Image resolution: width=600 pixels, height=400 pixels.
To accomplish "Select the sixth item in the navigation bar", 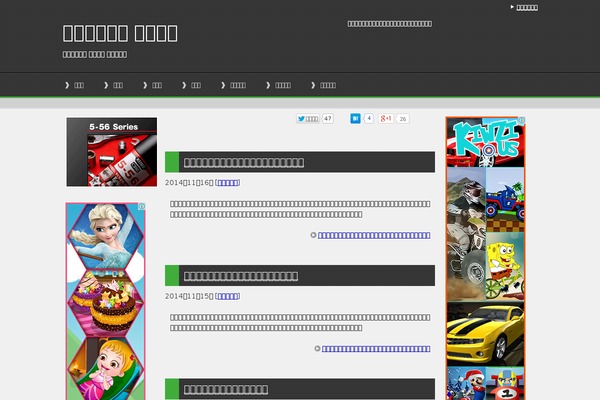I will tap(279, 85).
